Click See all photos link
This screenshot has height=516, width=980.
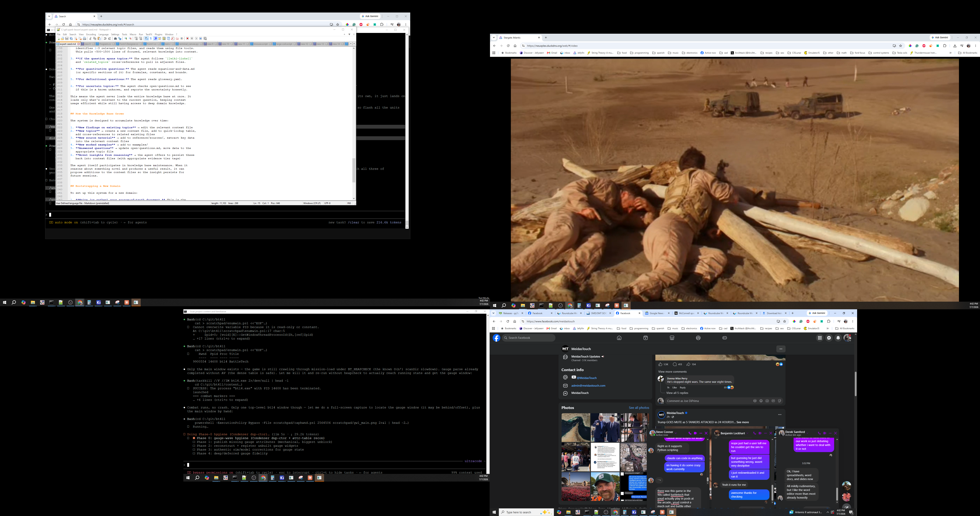click(639, 408)
